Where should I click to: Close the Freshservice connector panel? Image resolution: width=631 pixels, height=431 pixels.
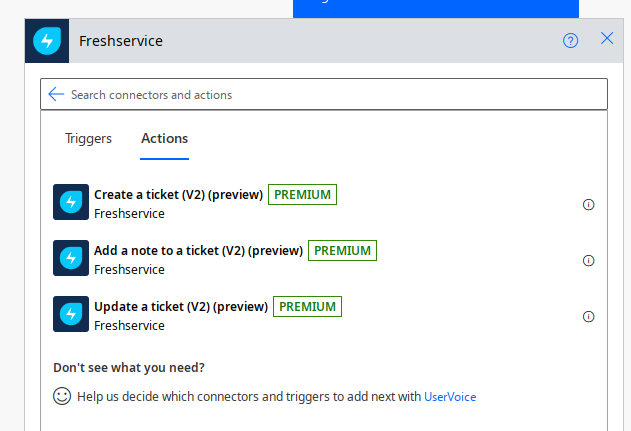point(607,39)
